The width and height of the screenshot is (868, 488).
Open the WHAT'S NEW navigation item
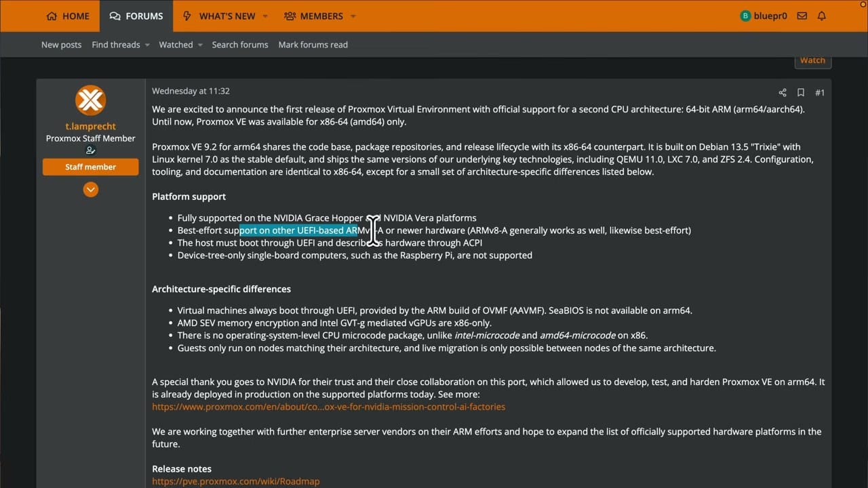pos(220,16)
